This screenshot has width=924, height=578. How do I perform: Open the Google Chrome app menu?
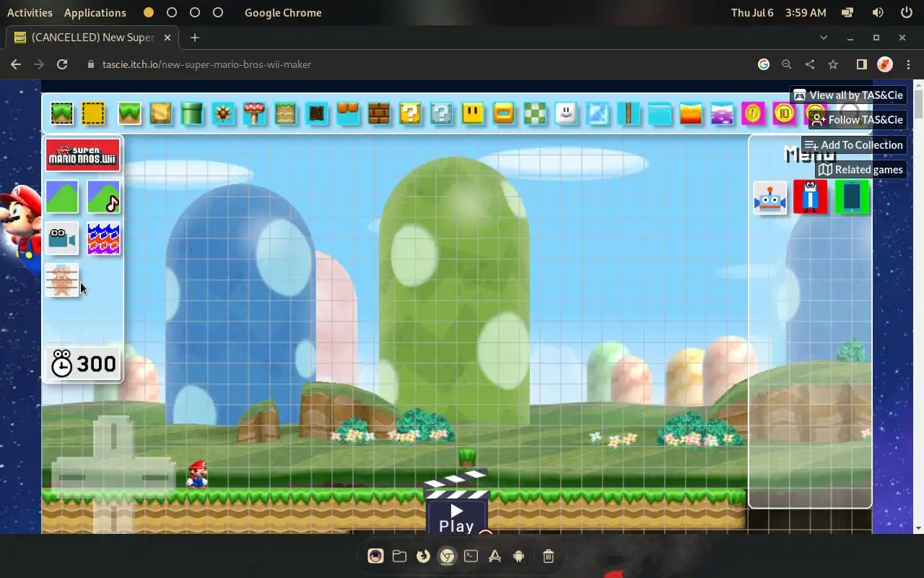283,12
